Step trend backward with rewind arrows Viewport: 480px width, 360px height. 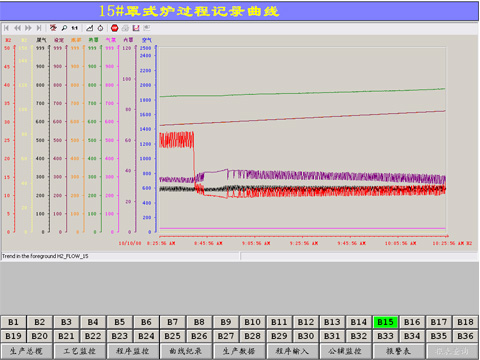point(17,28)
